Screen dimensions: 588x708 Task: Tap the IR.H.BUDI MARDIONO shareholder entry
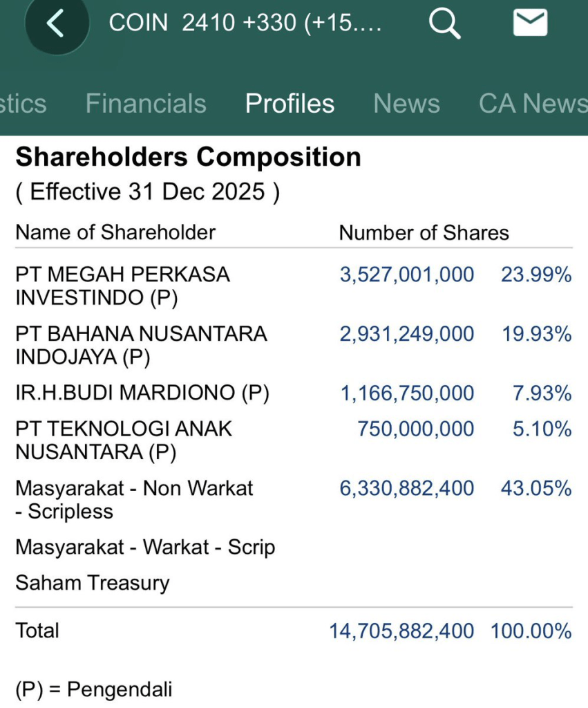pos(142,393)
